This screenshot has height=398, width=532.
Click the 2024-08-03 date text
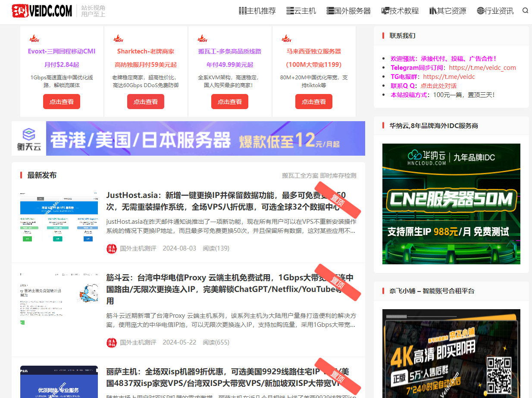point(179,248)
